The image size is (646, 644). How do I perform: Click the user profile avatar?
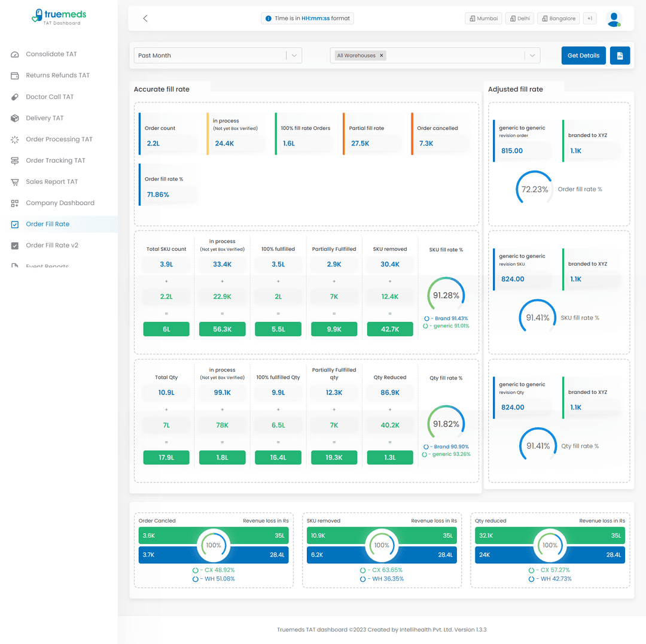pos(614,19)
